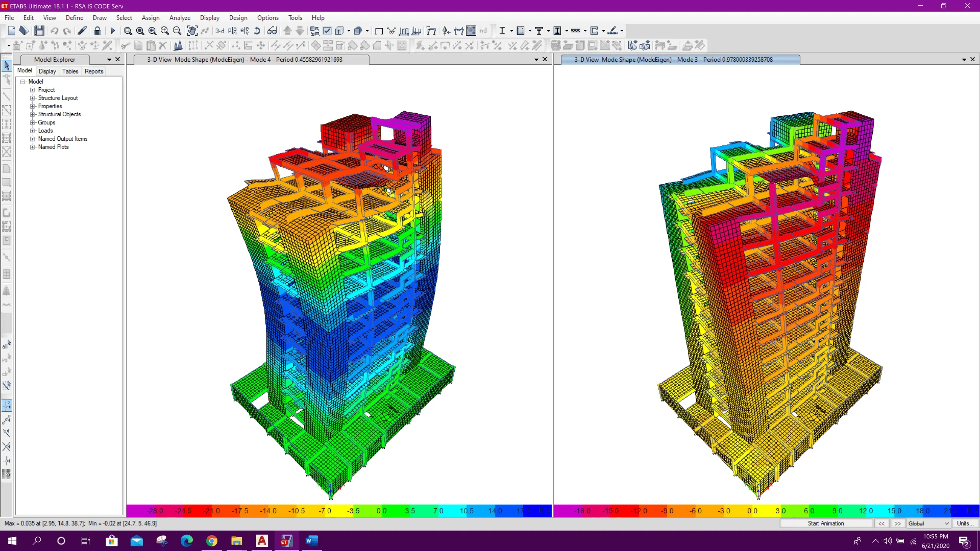Open the Global coordinate system dropdown
The height and width of the screenshot is (551, 980).
(x=928, y=523)
